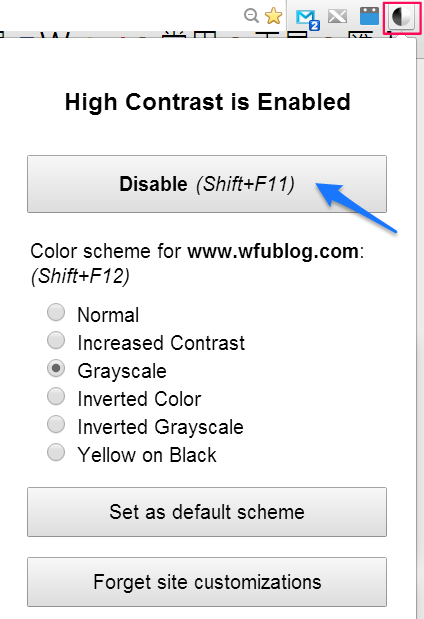The height and width of the screenshot is (619, 424).
Task: Click the www.wfublog.com site name text
Action: [273, 251]
